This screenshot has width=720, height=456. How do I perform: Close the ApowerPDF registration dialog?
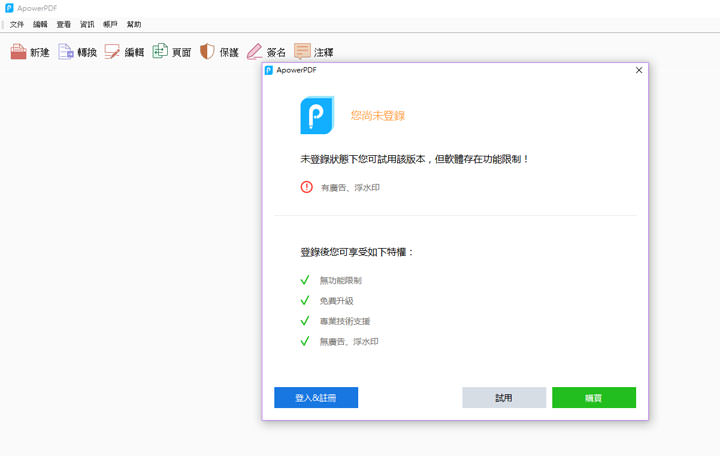(639, 70)
